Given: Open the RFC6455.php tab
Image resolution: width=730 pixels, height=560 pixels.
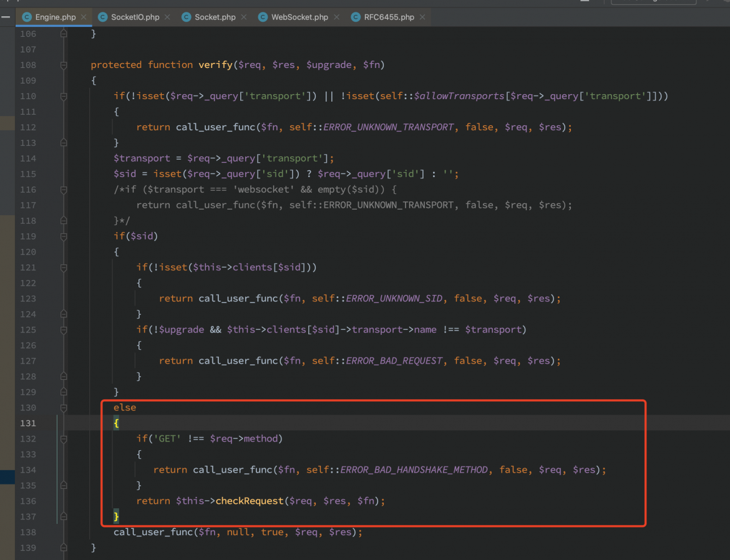Looking at the screenshot, I should [389, 17].
